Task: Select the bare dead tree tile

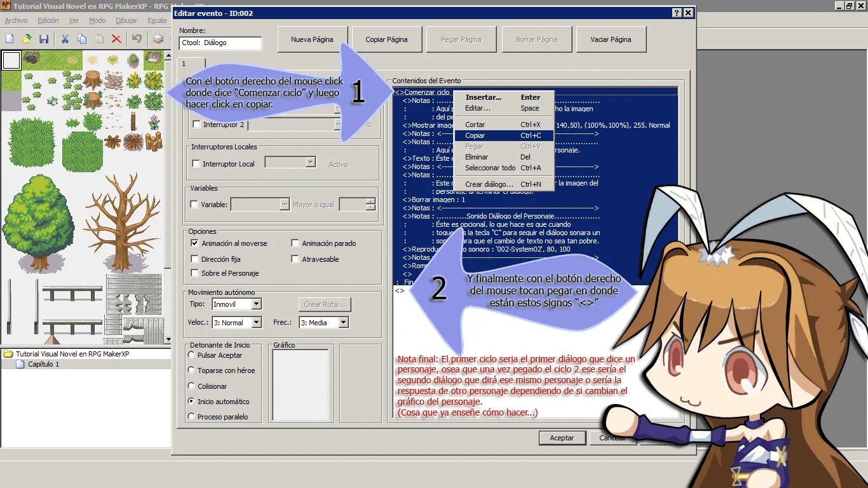Action: pyautogui.click(x=122, y=222)
